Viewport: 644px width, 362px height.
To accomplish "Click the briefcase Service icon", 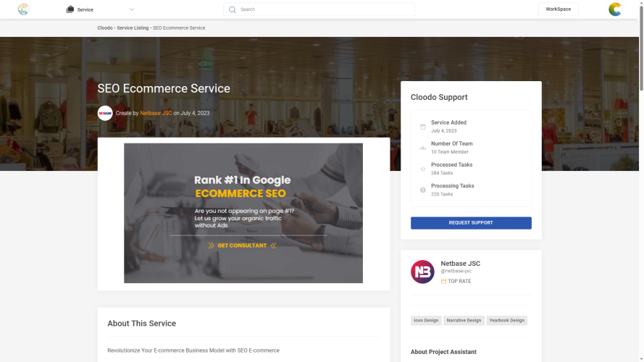I will 70,9.
